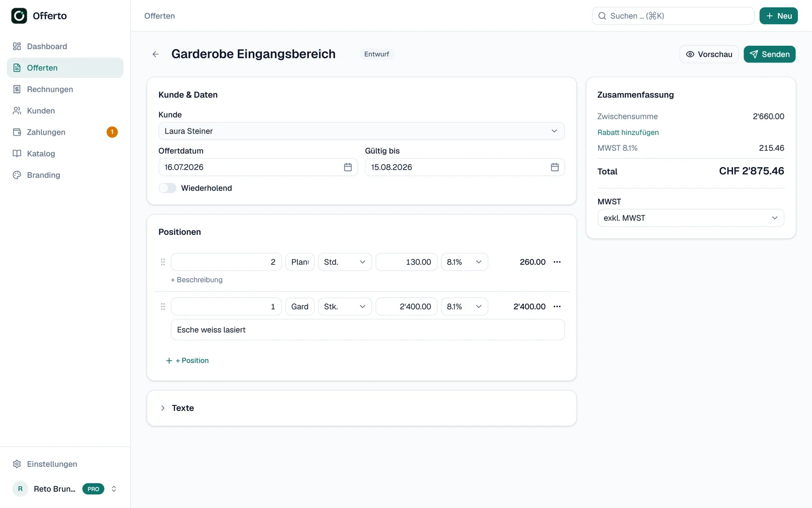
Task: Click the 2'400.00 price field
Action: (407, 307)
